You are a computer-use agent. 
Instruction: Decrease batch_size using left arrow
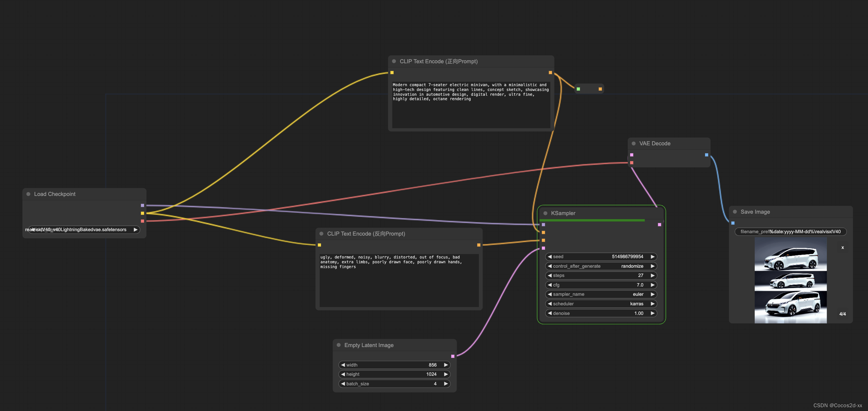click(x=343, y=384)
